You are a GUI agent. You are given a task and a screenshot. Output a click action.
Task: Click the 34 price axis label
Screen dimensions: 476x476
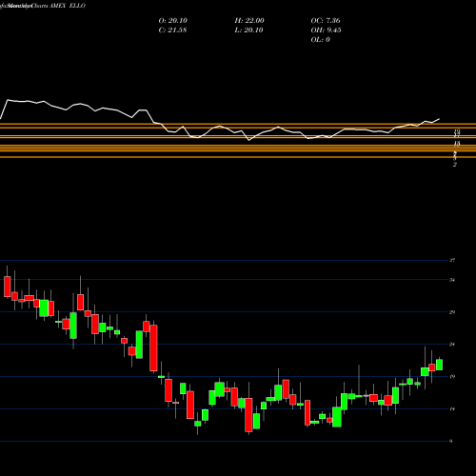pyautogui.click(x=452, y=280)
